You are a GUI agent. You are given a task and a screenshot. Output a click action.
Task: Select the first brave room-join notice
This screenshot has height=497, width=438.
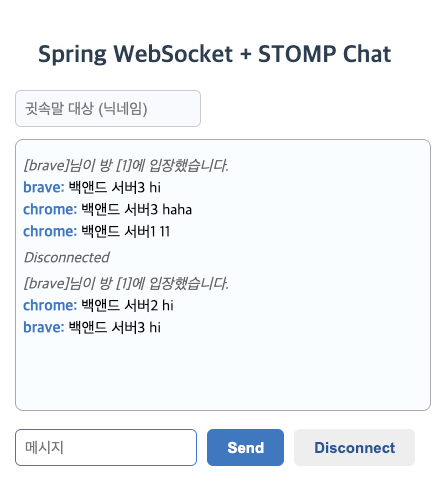[126, 165]
